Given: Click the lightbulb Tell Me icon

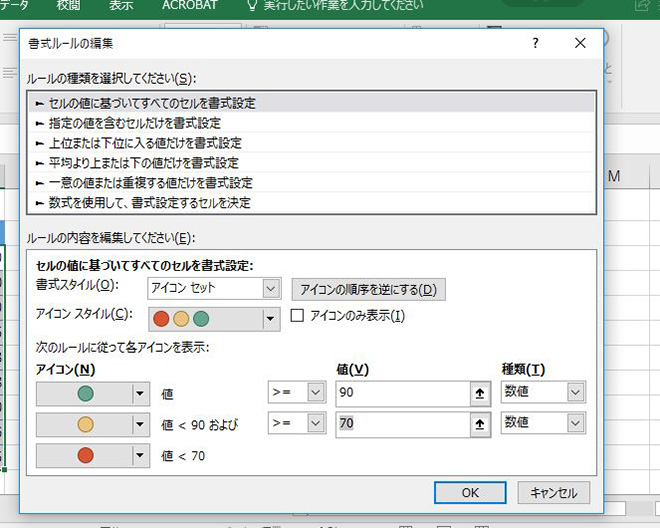Looking at the screenshot, I should 252,5.
